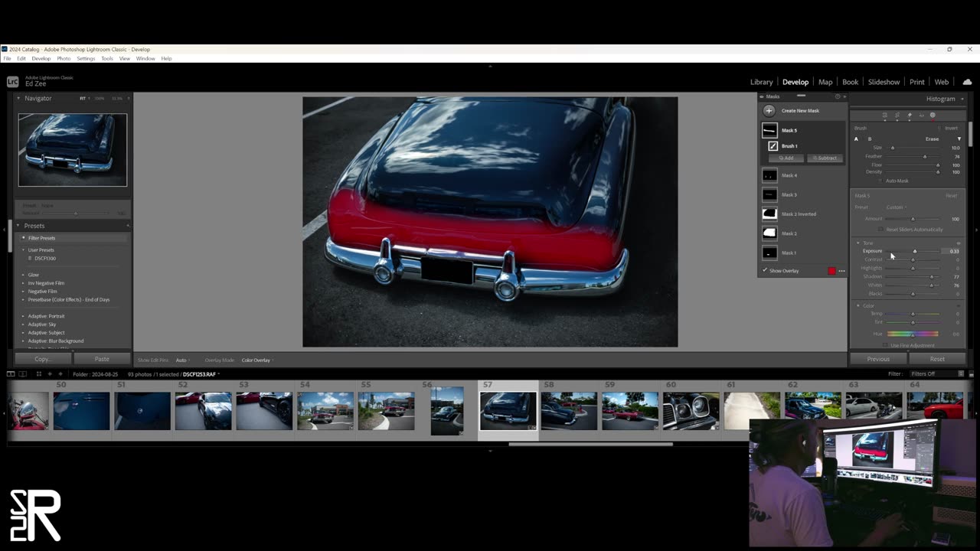Select the Red Eye correction icon
980x551 pixels.
pyautogui.click(x=921, y=116)
